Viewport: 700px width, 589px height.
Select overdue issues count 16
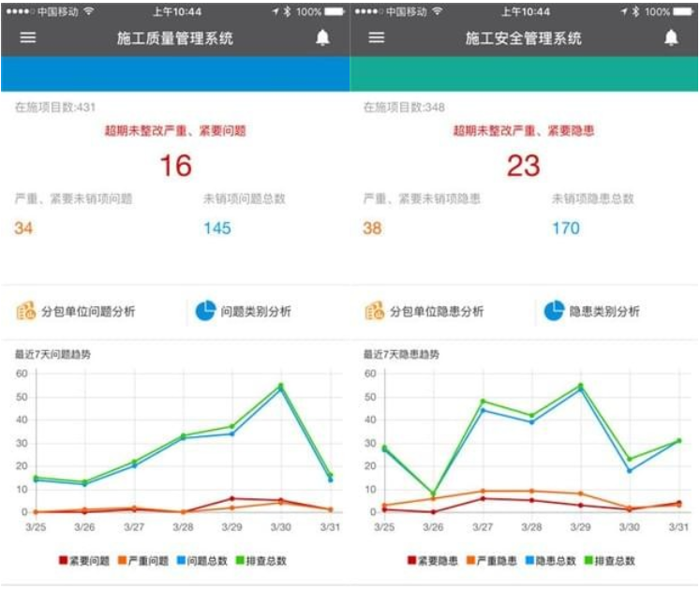pos(176,166)
